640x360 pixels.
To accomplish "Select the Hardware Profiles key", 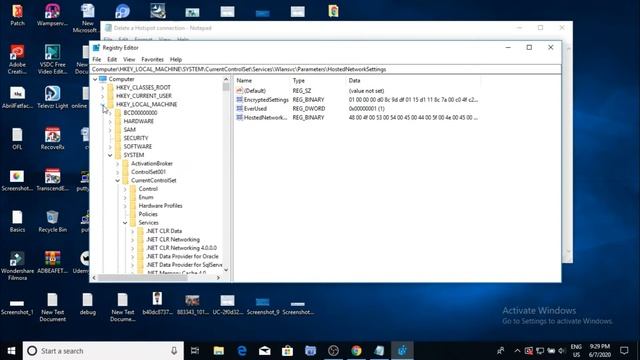I will coord(160,206).
